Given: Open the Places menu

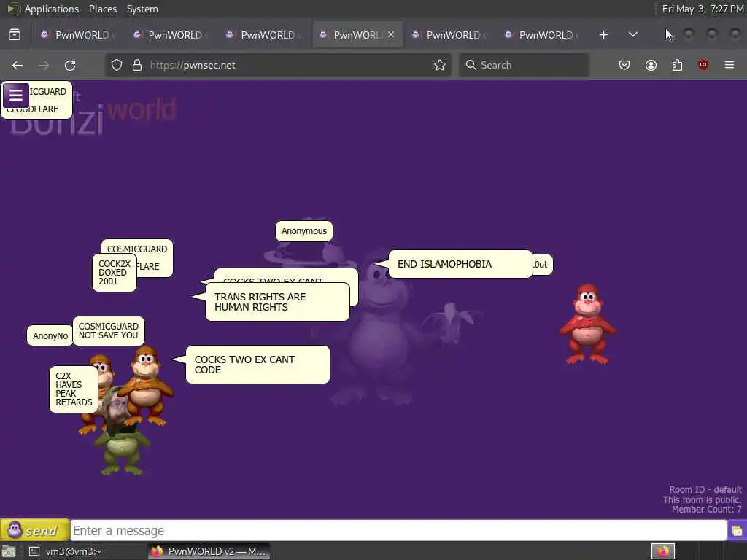Looking at the screenshot, I should pos(103,9).
